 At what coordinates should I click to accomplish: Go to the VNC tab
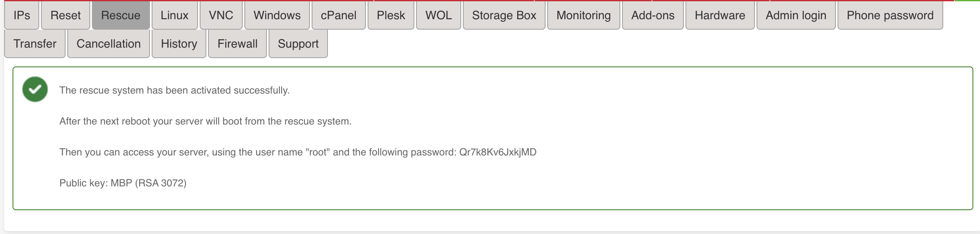(221, 15)
